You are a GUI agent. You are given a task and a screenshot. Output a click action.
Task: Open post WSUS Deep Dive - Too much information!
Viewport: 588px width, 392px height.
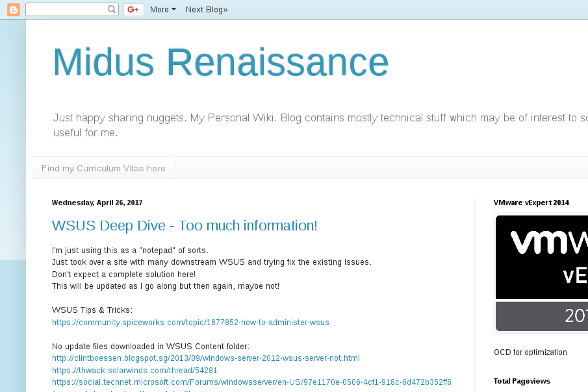coord(185,226)
